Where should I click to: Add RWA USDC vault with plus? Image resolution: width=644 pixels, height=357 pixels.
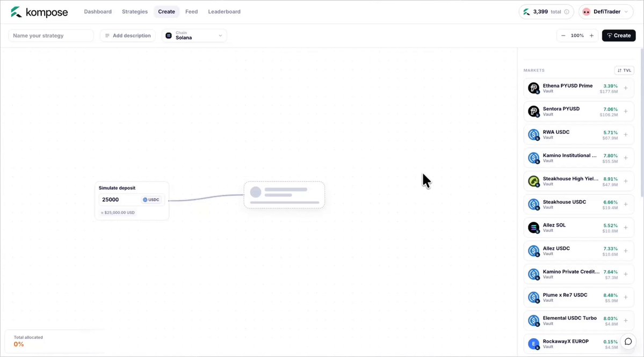point(626,135)
